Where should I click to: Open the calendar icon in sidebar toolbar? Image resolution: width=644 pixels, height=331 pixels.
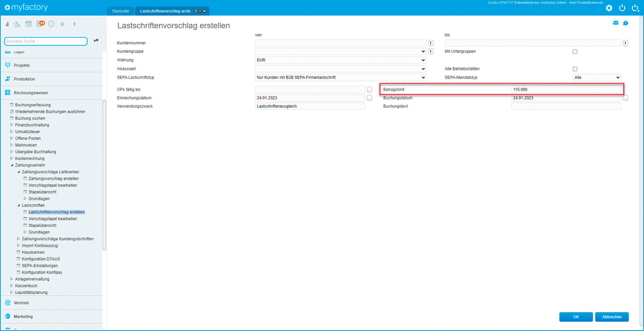pos(28,24)
